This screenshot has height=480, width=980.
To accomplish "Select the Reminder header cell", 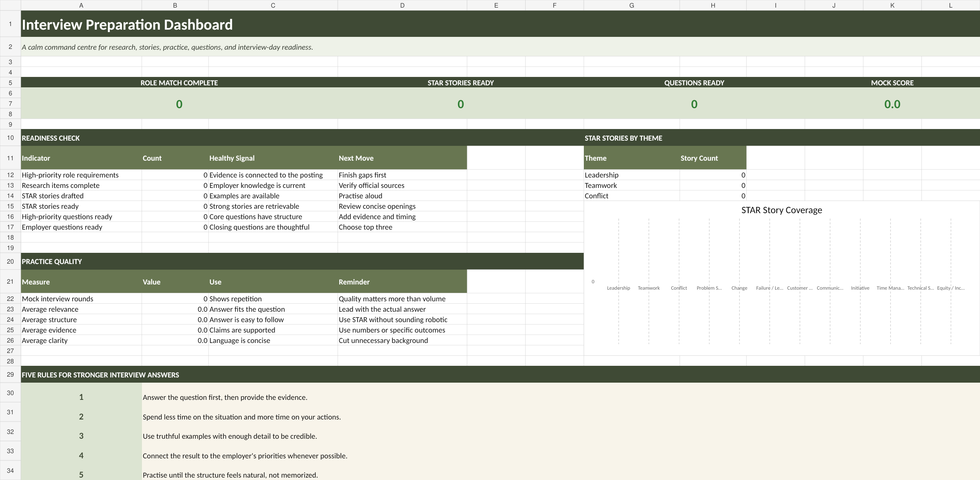I will coord(402,282).
